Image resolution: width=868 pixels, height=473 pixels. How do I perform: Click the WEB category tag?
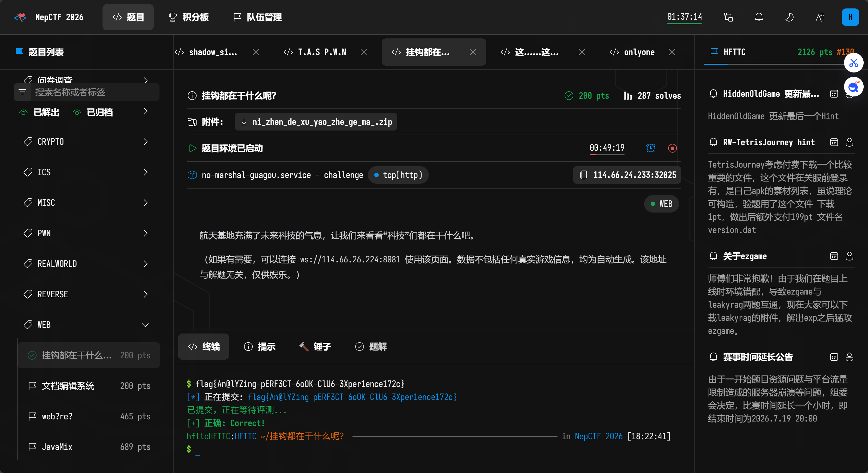[661, 204]
